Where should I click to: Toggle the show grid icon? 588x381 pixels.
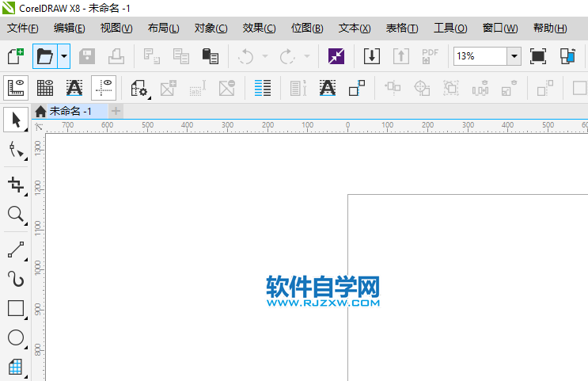click(x=45, y=88)
